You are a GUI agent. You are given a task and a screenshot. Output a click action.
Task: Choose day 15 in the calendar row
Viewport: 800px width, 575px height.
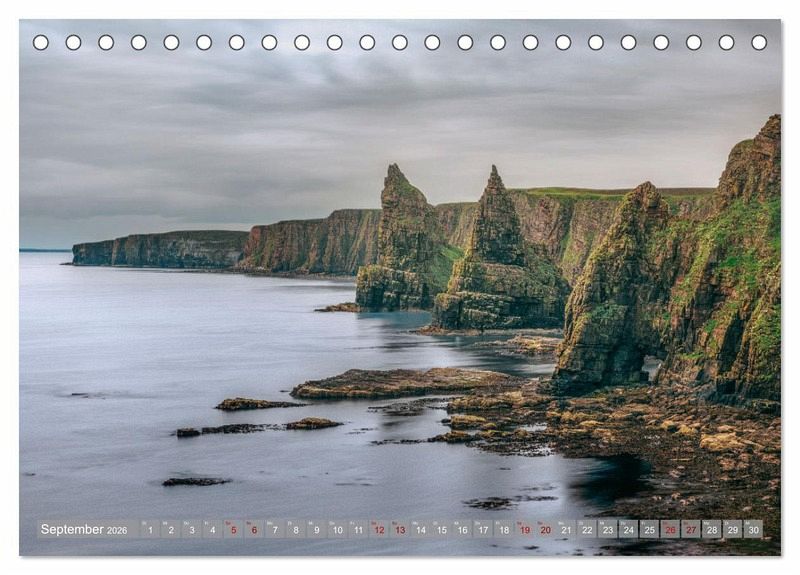point(441,529)
